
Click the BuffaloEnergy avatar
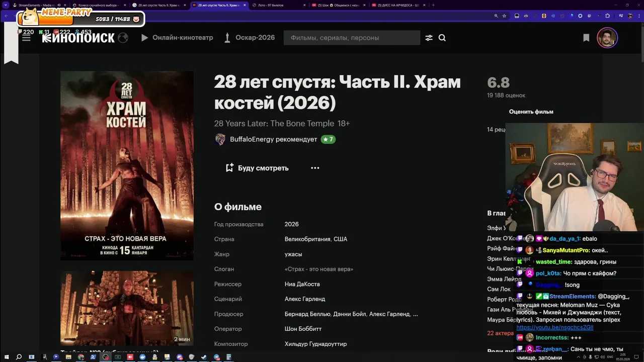pos(220,139)
